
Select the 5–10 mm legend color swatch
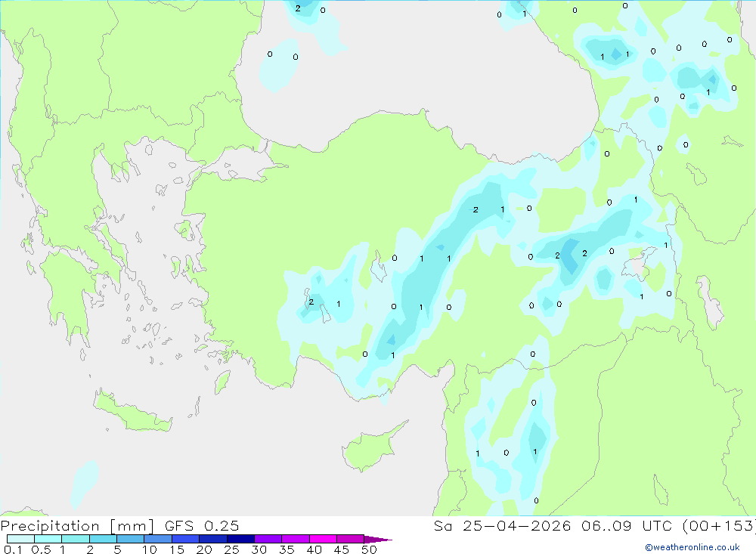(x=131, y=539)
